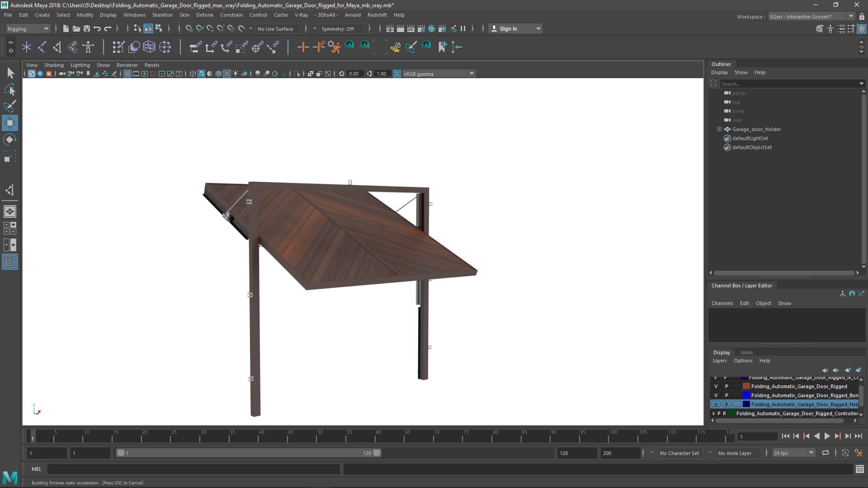This screenshot has width=868, height=488.
Task: Open the viewport Shading menu
Action: tap(54, 65)
